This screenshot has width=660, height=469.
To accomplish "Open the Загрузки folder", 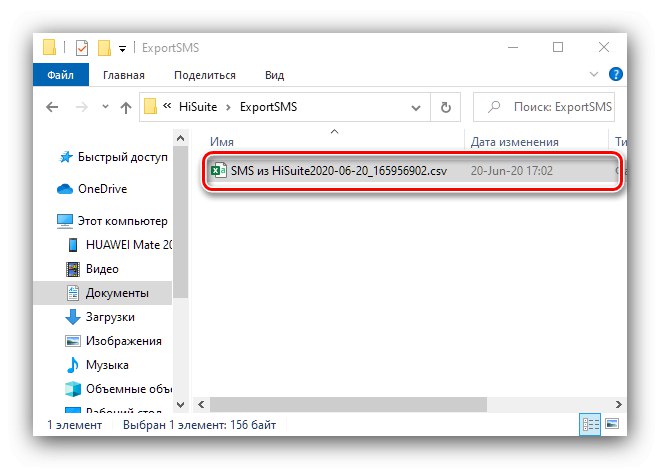I will [110, 317].
